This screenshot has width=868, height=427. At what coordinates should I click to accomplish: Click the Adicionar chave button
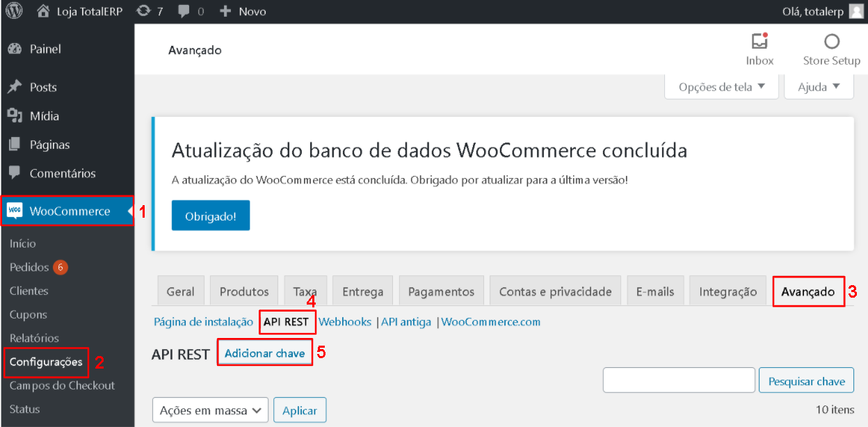point(265,353)
